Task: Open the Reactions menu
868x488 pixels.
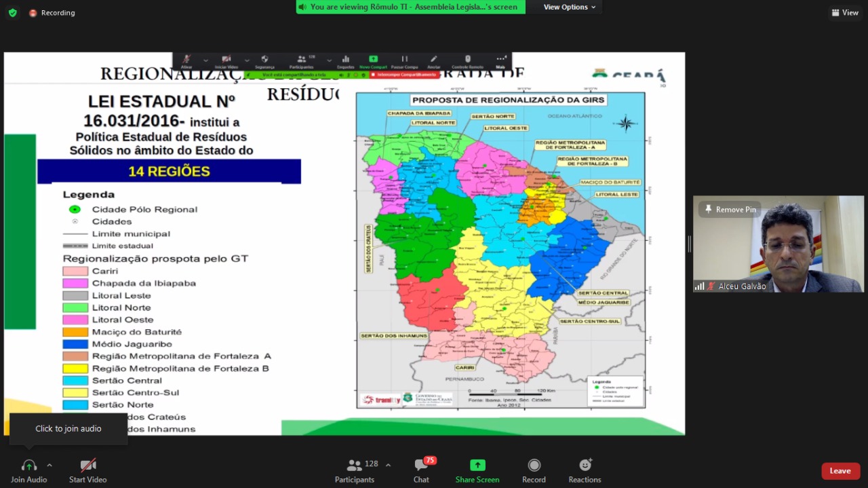Action: [x=585, y=470]
